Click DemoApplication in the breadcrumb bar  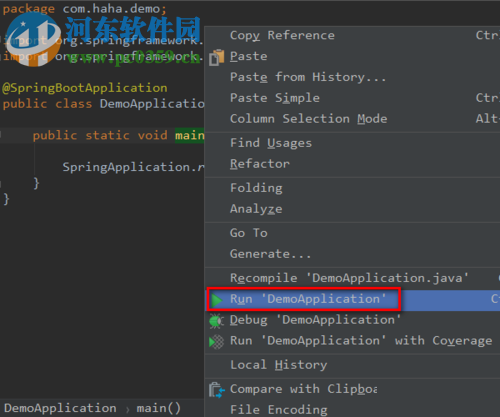pyautogui.click(x=60, y=408)
